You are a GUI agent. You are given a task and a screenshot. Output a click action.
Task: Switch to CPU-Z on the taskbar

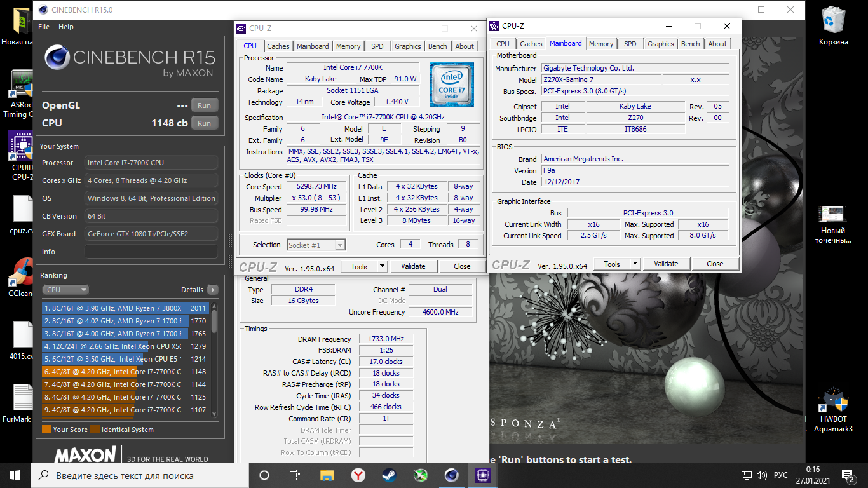(482, 475)
